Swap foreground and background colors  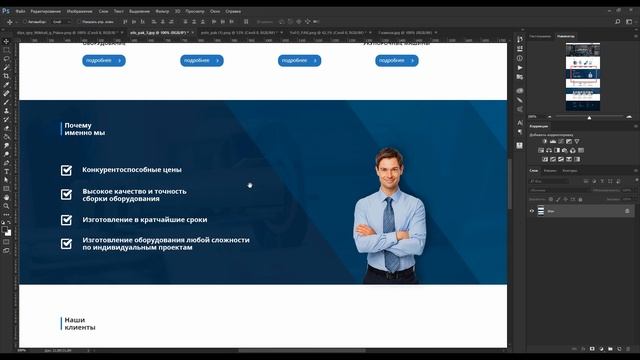pyautogui.click(x=9, y=222)
